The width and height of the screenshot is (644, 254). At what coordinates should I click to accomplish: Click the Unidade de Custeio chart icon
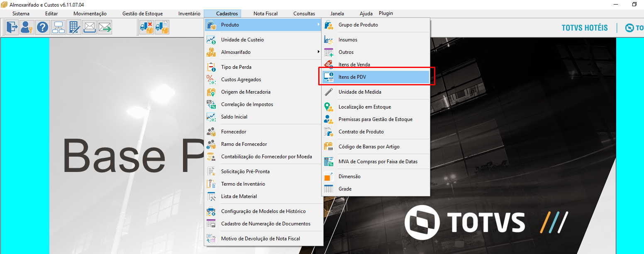pos(211,40)
